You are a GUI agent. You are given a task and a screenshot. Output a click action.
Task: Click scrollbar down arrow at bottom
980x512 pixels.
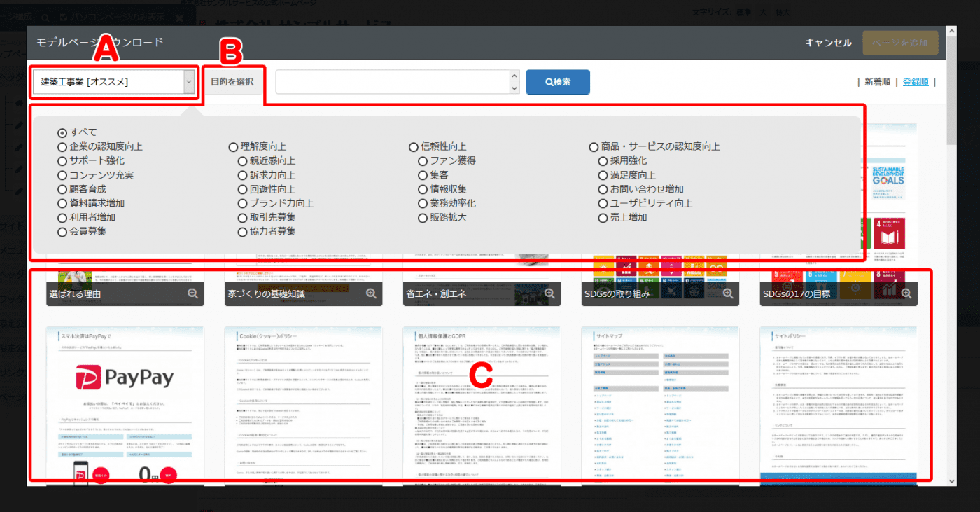point(951,481)
